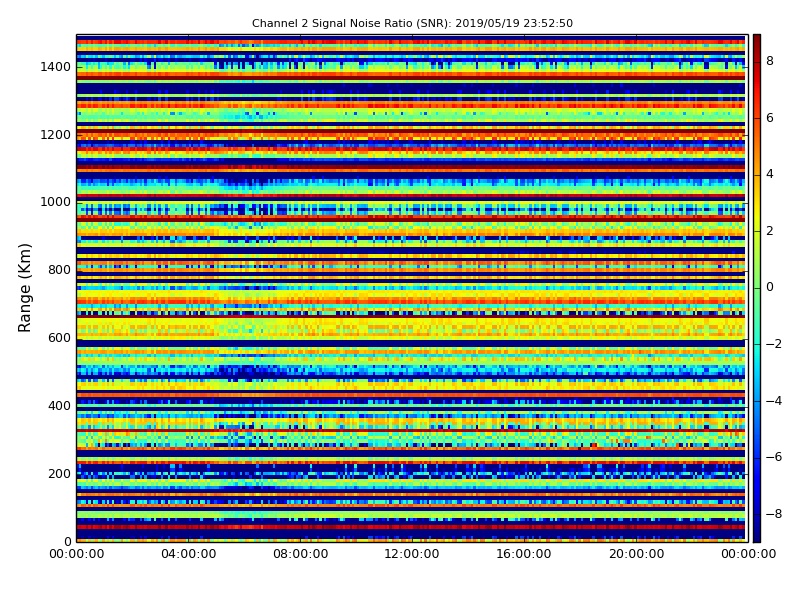Click the 16:00:00 time tick label
Image resolution: width=800 pixels, height=600 pixels.
pyautogui.click(x=524, y=554)
